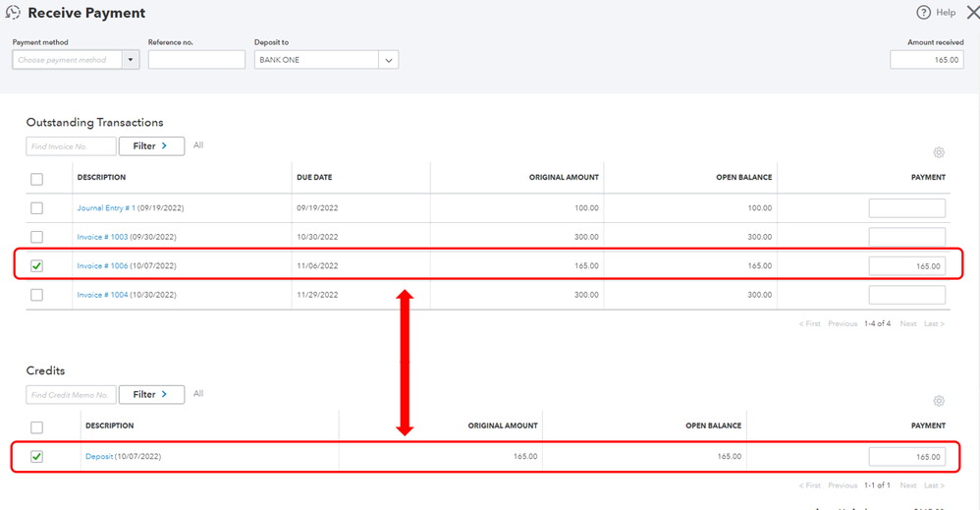Click the 1-4 of 4 page indicator
The height and width of the screenshot is (510, 980).
click(x=878, y=323)
